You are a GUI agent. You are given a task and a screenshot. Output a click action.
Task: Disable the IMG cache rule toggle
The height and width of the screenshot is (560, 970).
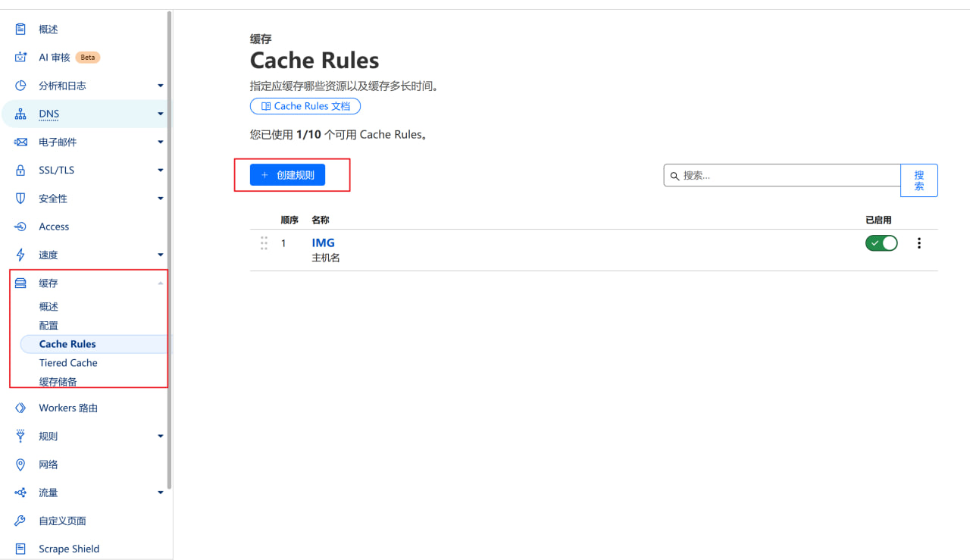[x=881, y=243]
